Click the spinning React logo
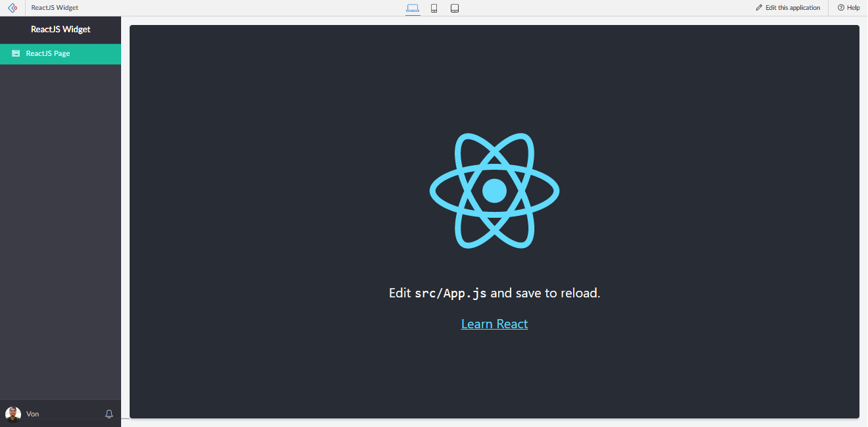Screen dimensions: 868x427 [494, 191]
